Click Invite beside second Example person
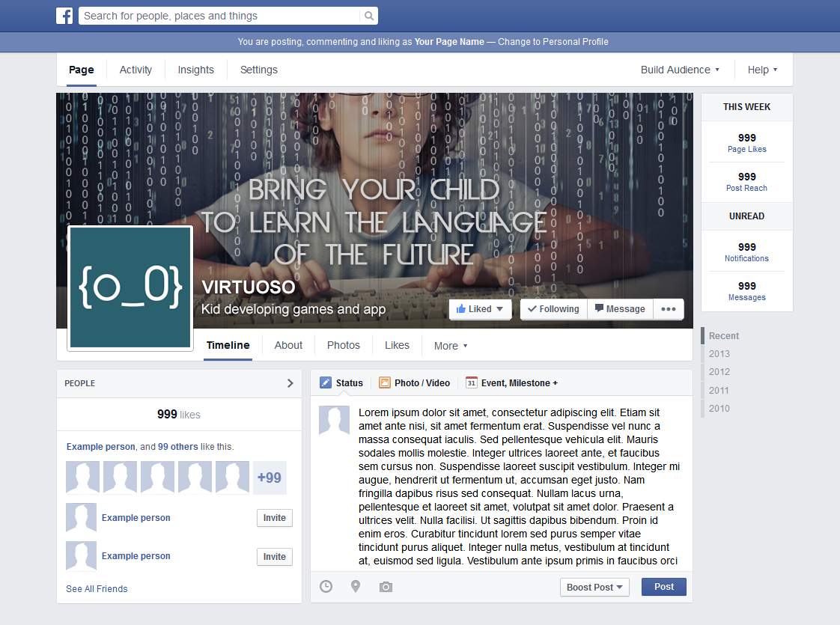Image resolution: width=840 pixels, height=625 pixels. tap(274, 556)
